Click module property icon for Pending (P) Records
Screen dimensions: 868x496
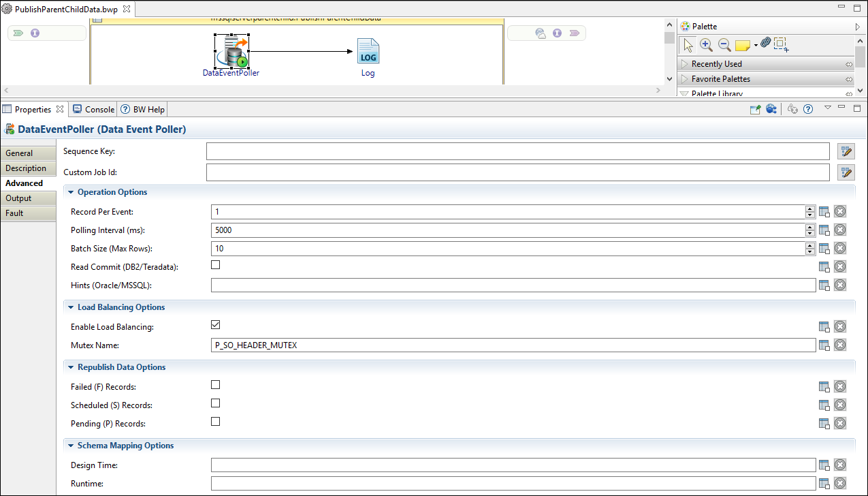coord(824,424)
